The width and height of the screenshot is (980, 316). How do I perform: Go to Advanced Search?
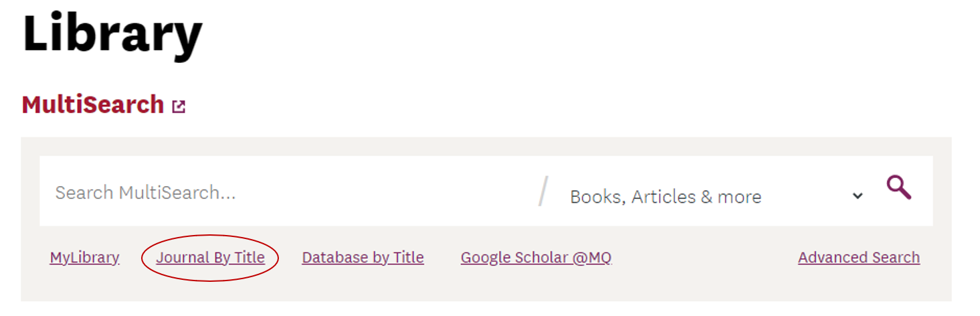point(859,257)
